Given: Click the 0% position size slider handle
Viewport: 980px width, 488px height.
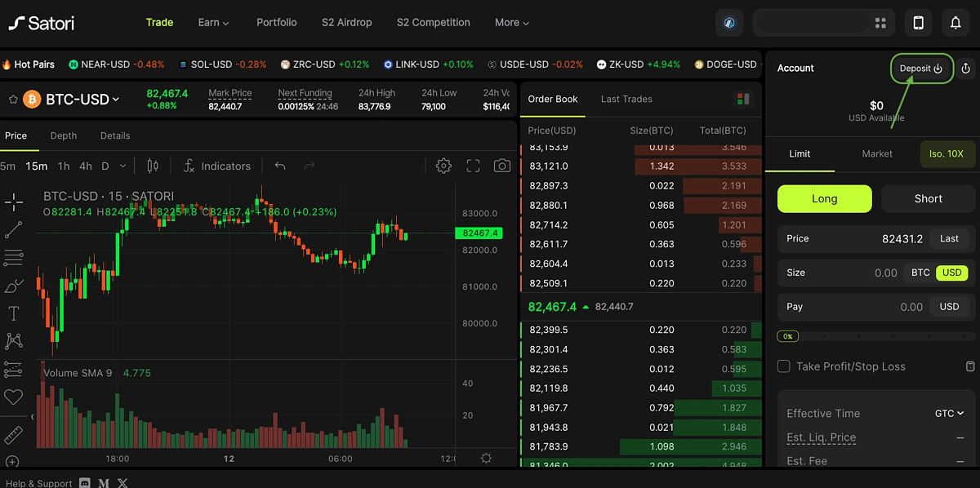Looking at the screenshot, I should point(788,336).
